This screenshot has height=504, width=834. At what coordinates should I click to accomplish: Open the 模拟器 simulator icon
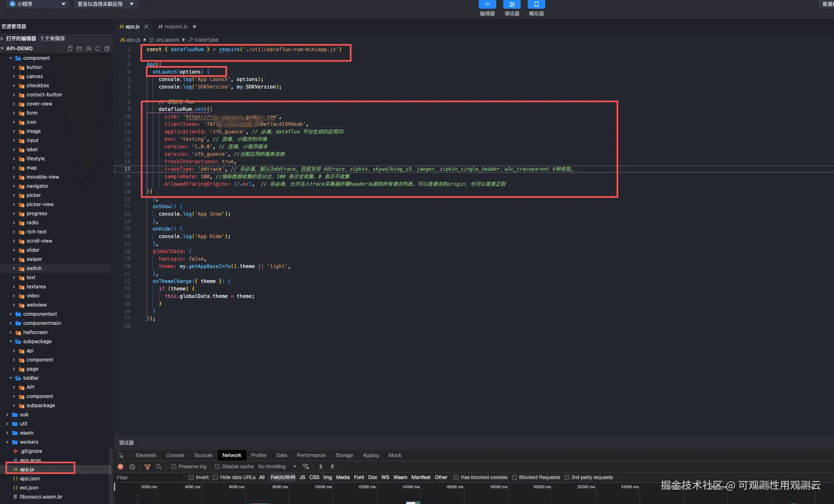click(x=536, y=5)
